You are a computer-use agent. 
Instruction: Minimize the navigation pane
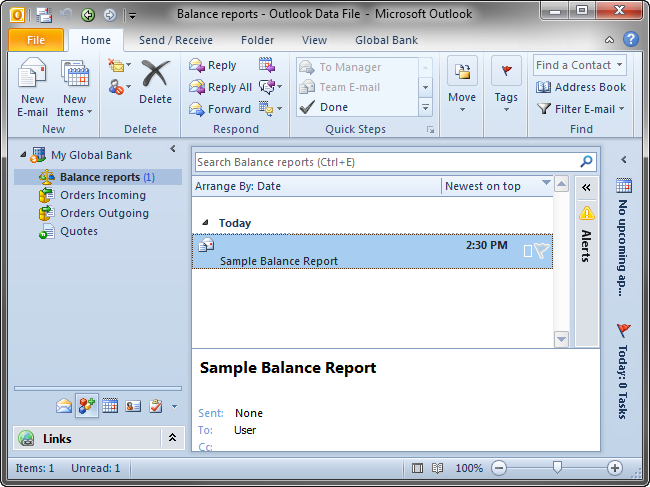pyautogui.click(x=173, y=148)
